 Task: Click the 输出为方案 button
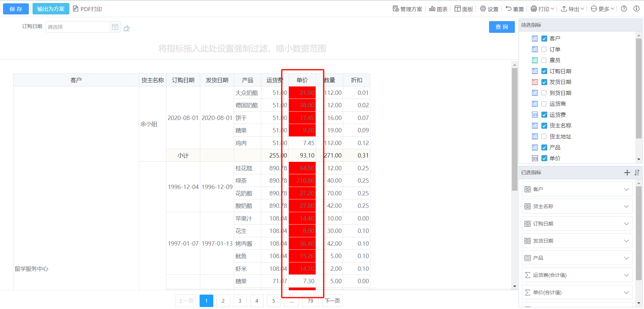point(51,9)
